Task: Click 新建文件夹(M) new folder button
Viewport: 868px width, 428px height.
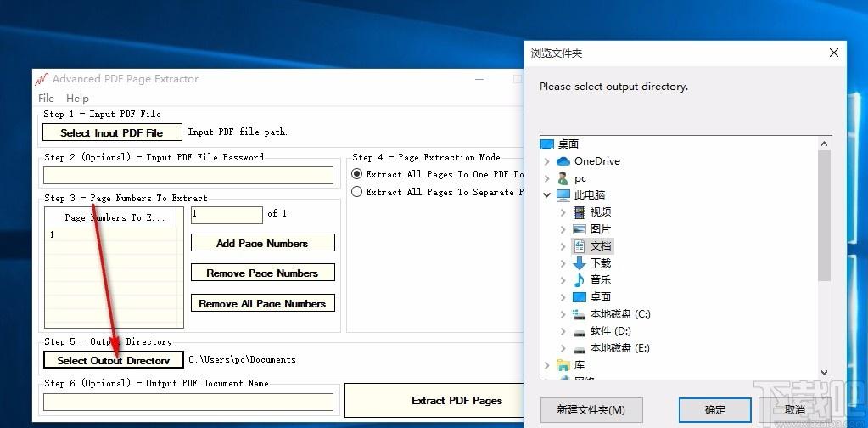Action: coord(591,410)
